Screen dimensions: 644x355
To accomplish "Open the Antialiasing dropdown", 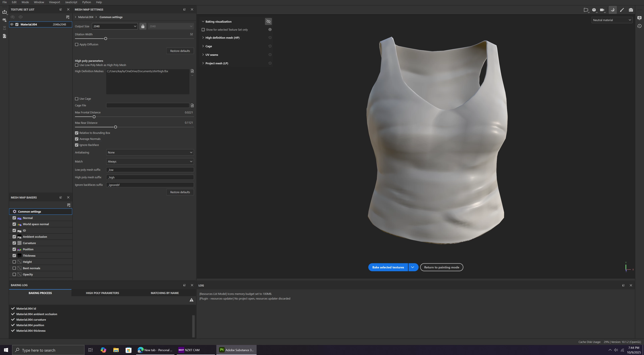I will pos(150,152).
